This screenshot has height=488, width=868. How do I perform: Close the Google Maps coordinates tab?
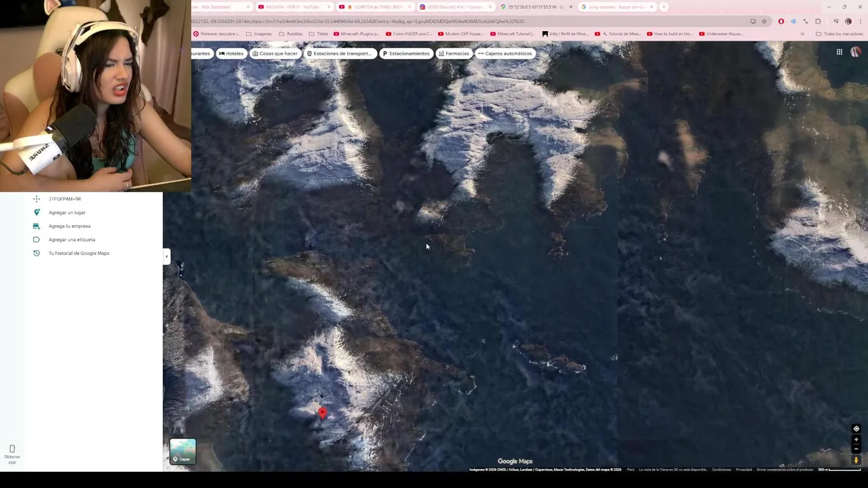[571, 7]
